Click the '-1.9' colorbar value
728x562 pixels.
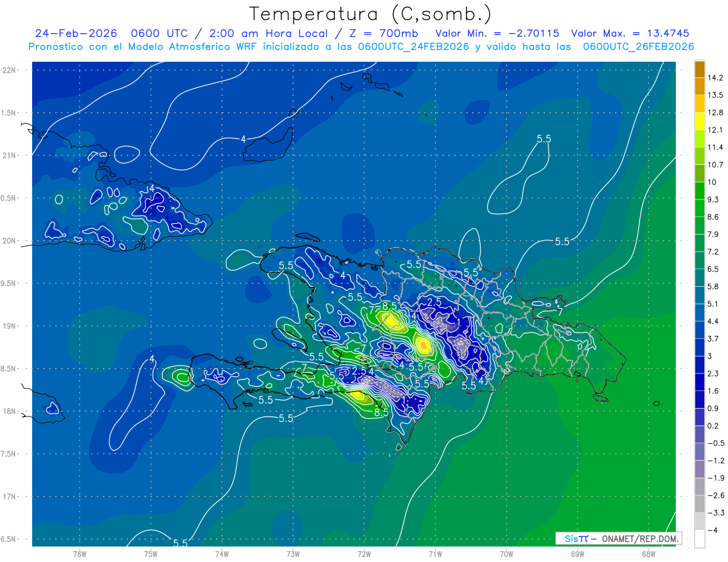[715, 478]
